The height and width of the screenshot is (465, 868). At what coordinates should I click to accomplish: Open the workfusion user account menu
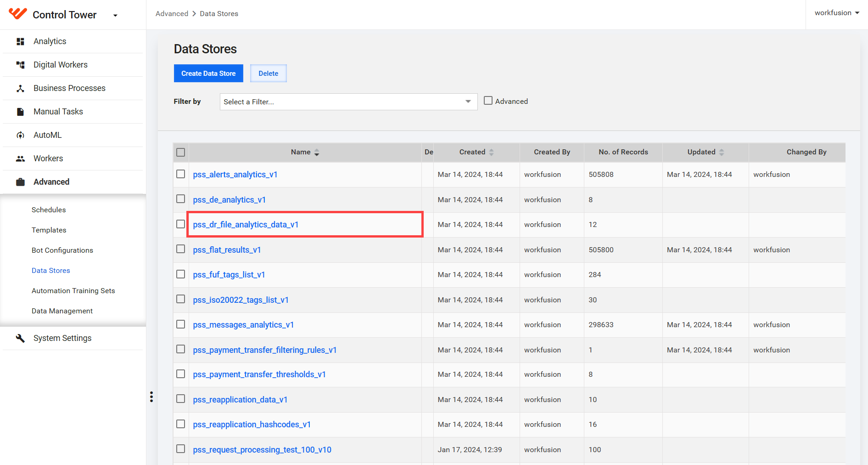[837, 13]
